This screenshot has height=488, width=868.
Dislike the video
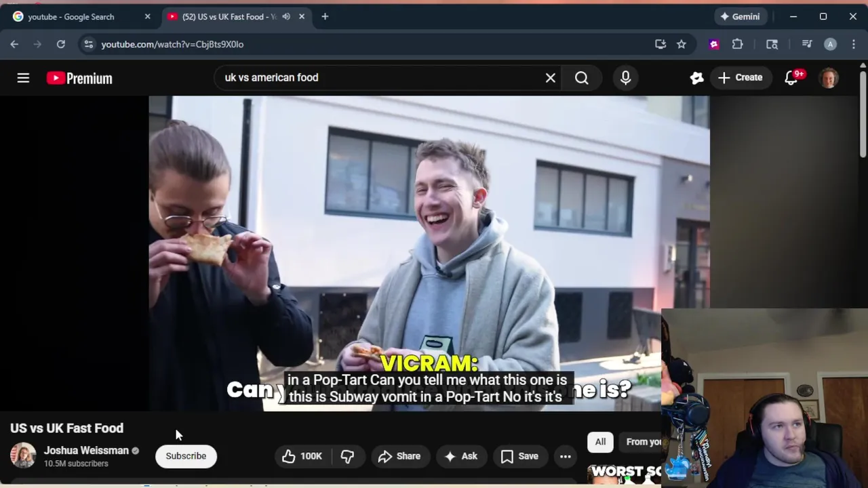[347, 456]
